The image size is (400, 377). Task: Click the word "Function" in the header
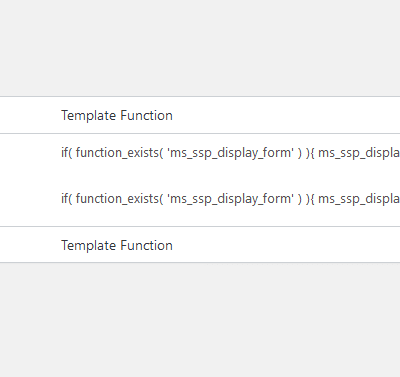(x=146, y=115)
